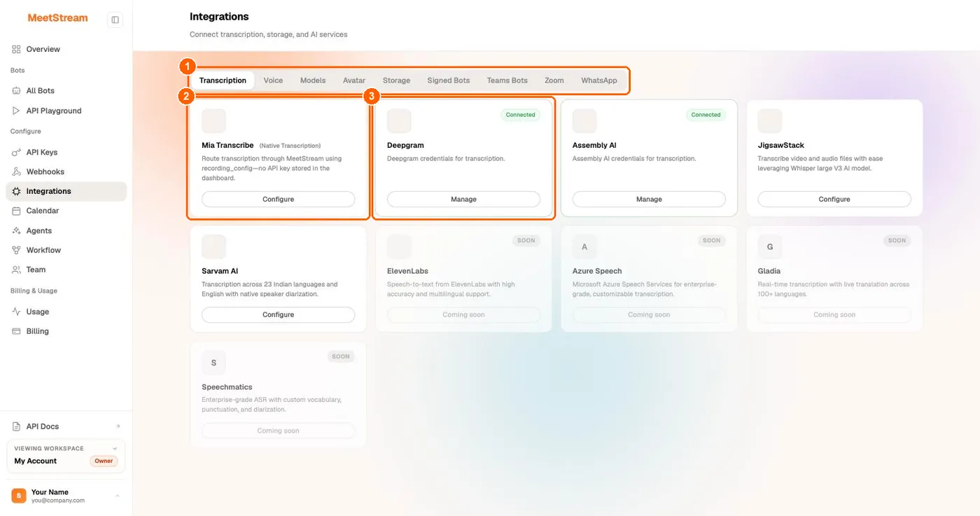Click the JigsawStack logo tile
This screenshot has width=980, height=516.
click(770, 121)
